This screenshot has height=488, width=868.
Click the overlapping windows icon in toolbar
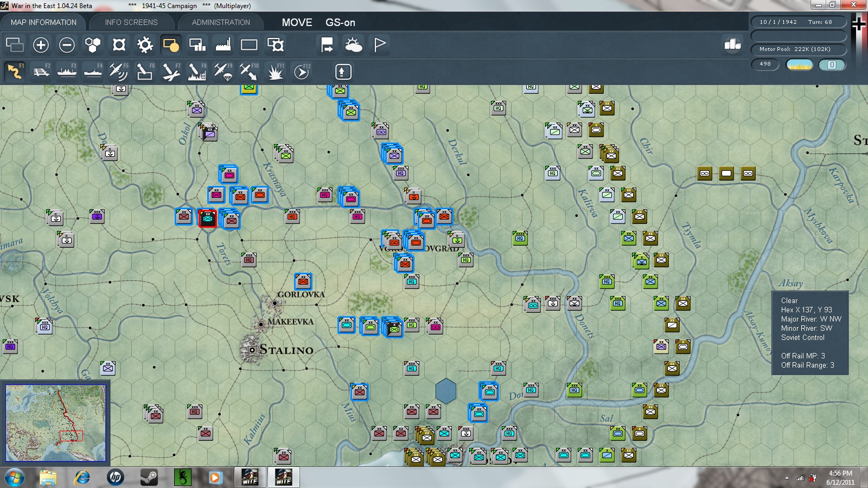click(x=15, y=44)
